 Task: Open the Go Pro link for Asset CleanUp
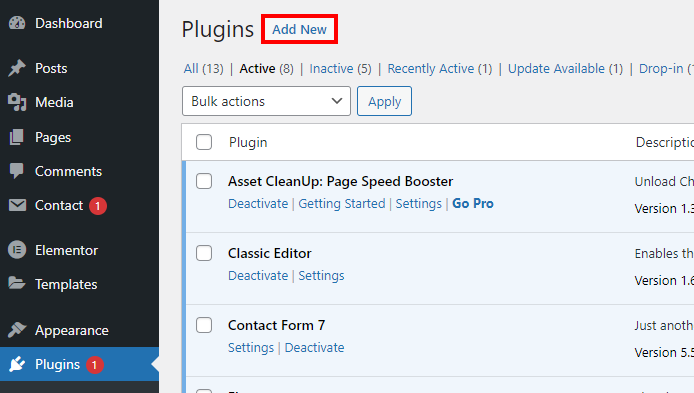[473, 204]
